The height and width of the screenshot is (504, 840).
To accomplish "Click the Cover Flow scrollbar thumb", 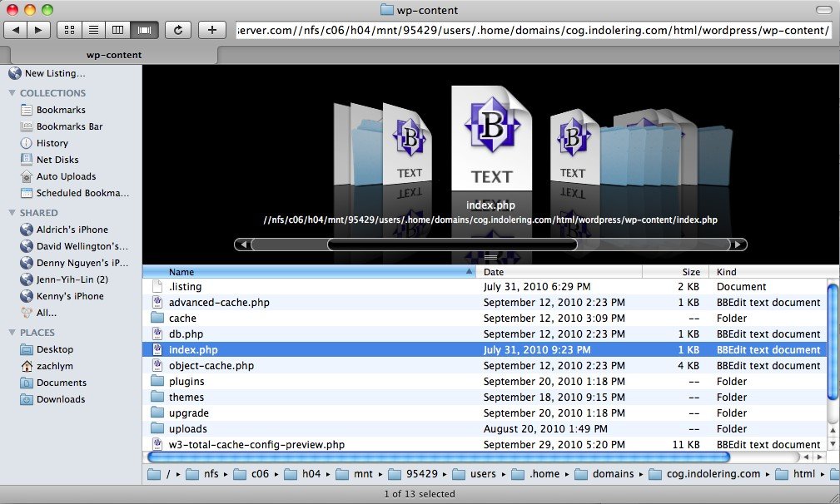I will pyautogui.click(x=452, y=245).
